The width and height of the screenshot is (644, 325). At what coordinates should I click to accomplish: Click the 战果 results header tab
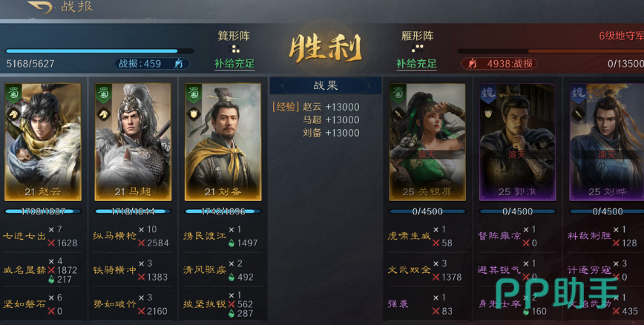coord(325,85)
